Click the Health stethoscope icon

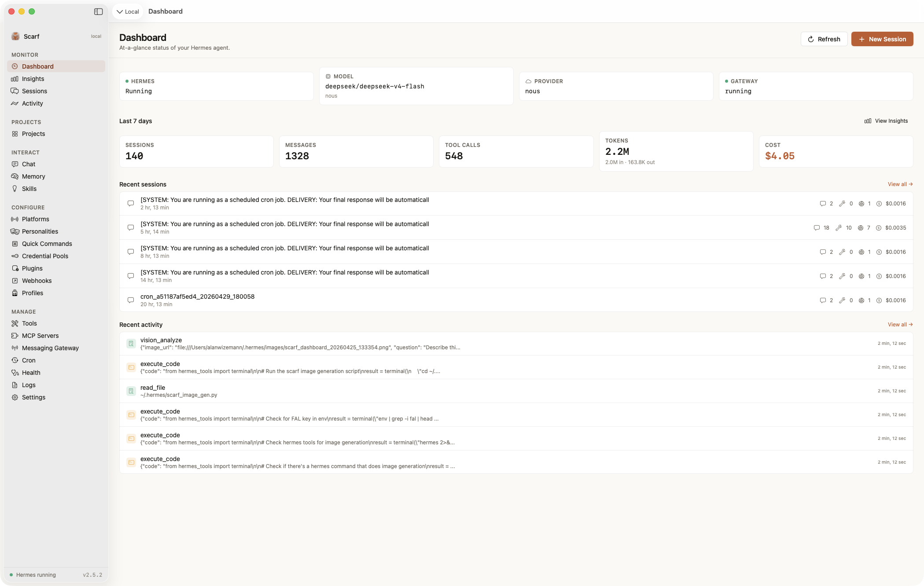point(15,373)
